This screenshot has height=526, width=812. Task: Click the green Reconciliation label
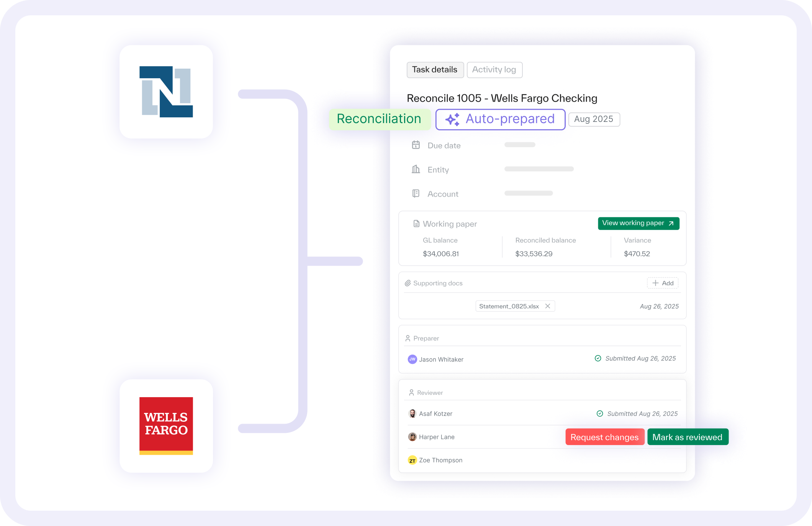point(379,119)
